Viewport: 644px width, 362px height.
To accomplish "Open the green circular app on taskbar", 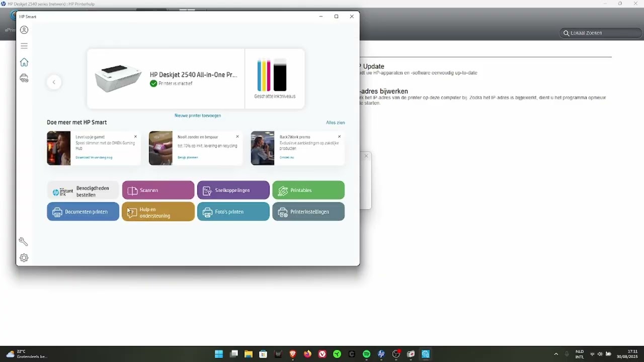I will (337, 354).
